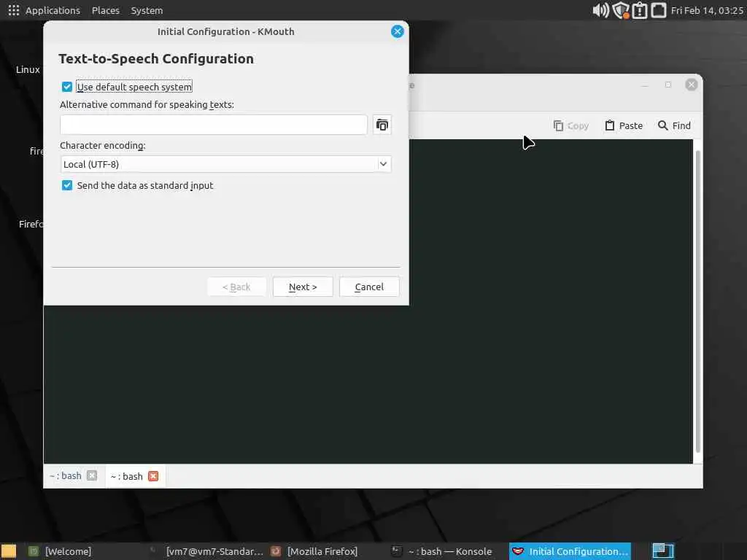
Task: Click Find in Konsole toolbar
Action: pyautogui.click(x=674, y=125)
